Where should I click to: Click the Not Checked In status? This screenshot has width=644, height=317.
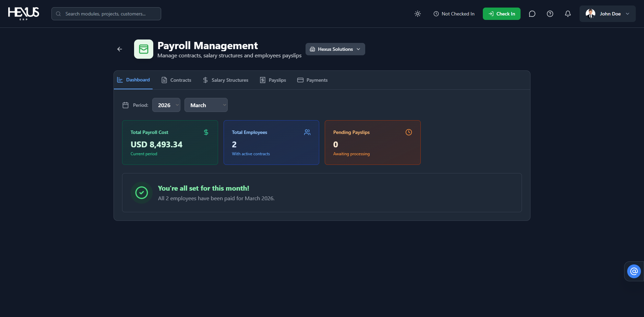[454, 14]
